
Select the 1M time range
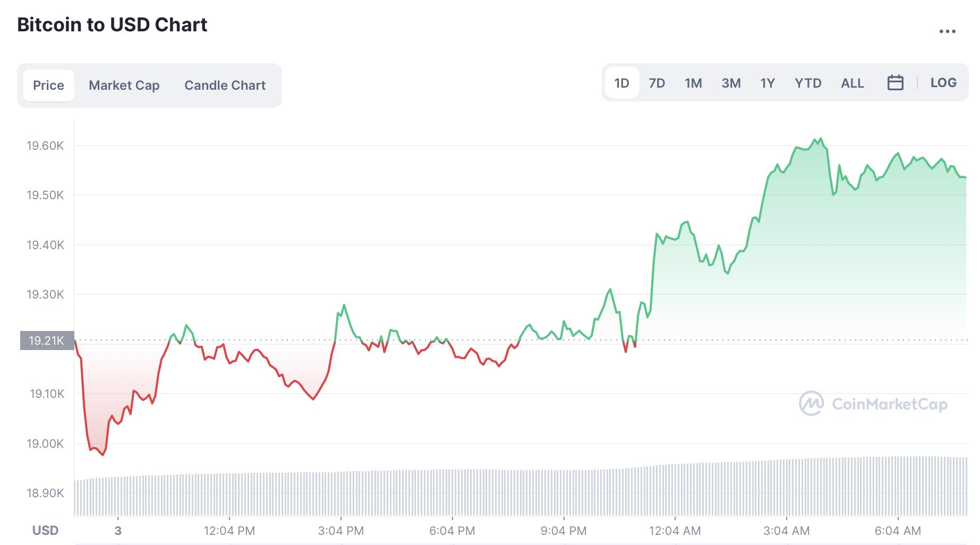point(693,83)
